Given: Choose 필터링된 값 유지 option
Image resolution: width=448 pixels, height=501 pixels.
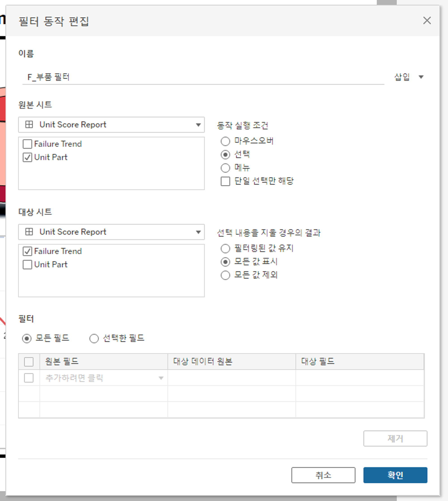Looking at the screenshot, I should [x=225, y=248].
